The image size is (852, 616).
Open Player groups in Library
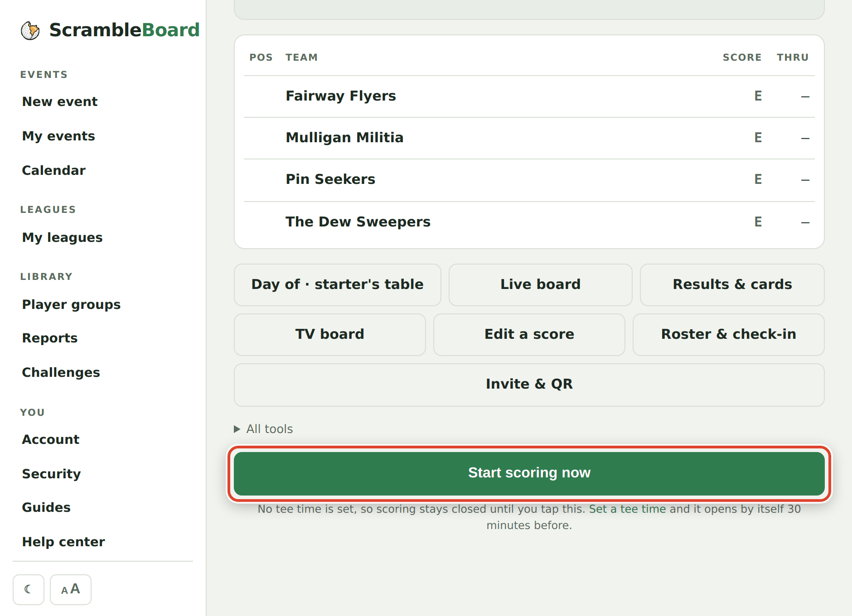point(72,304)
